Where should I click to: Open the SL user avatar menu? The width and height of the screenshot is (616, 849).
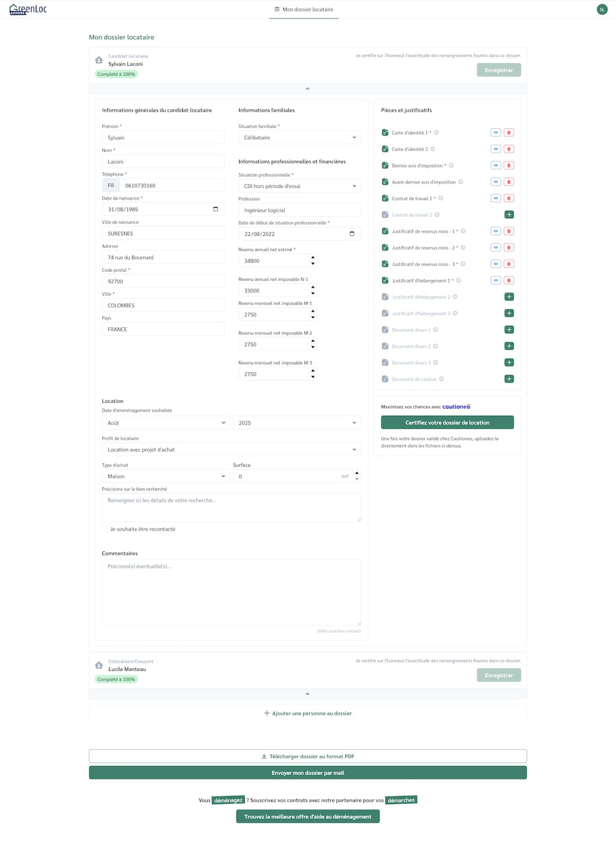pyautogui.click(x=602, y=9)
